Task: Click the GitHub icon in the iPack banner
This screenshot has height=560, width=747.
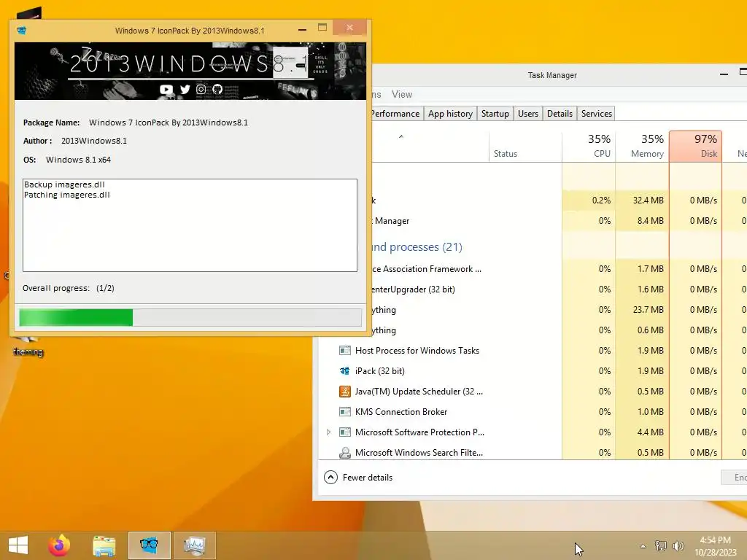Action: [x=217, y=89]
